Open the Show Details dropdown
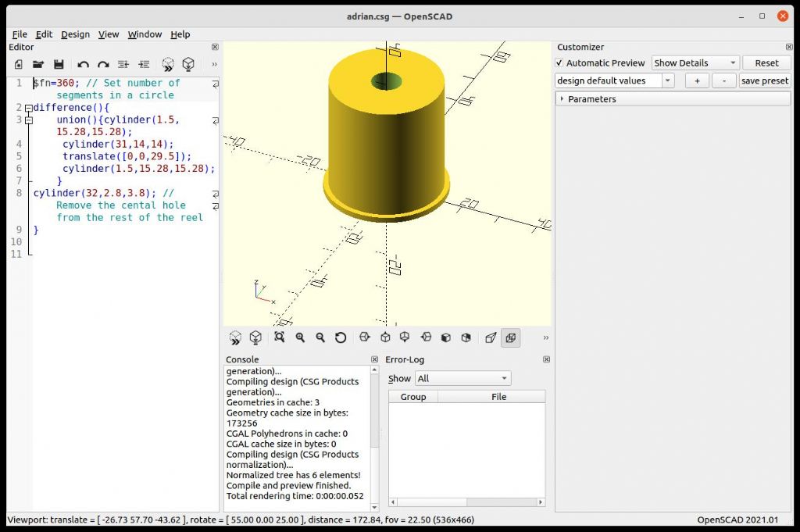This screenshot has height=532, width=800. click(x=695, y=62)
